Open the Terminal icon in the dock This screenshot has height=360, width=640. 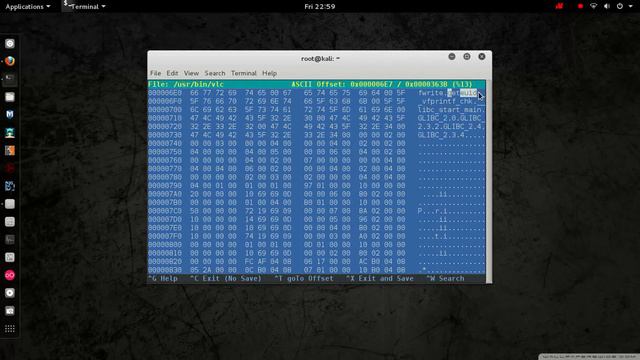click(10, 79)
